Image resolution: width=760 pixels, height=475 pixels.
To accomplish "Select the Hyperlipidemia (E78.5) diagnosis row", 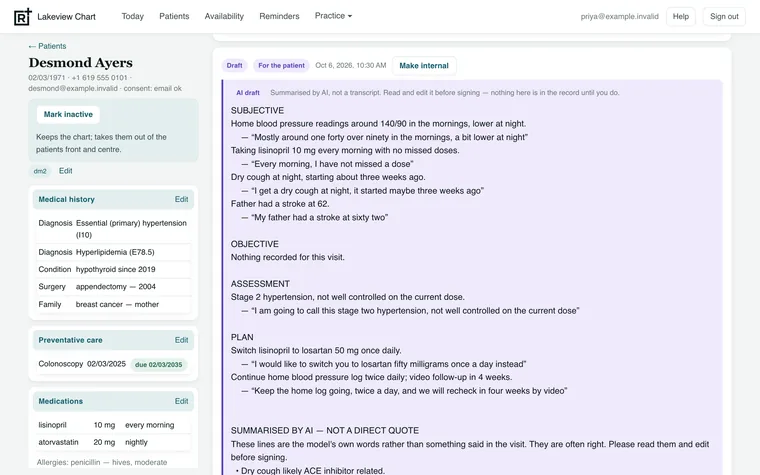I will pyautogui.click(x=113, y=252).
